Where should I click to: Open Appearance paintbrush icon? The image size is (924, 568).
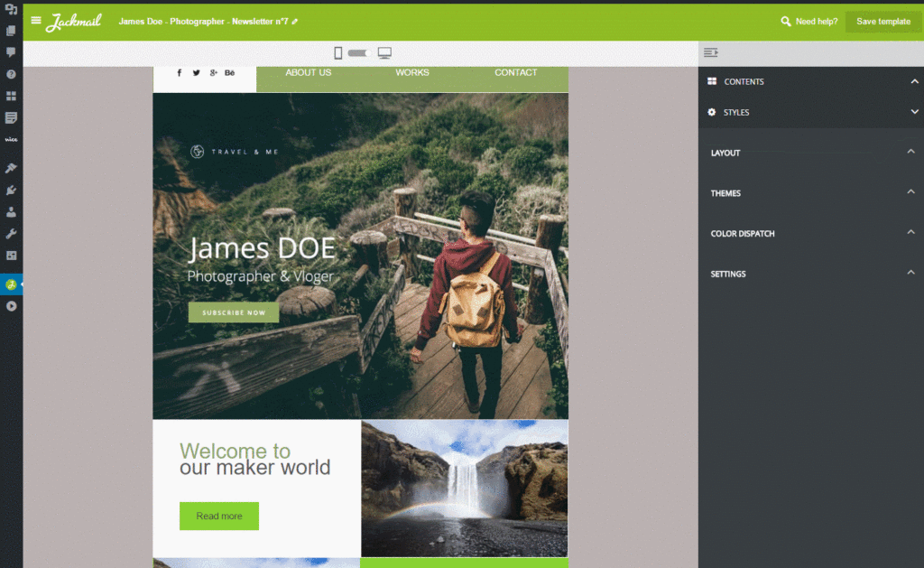(11, 168)
